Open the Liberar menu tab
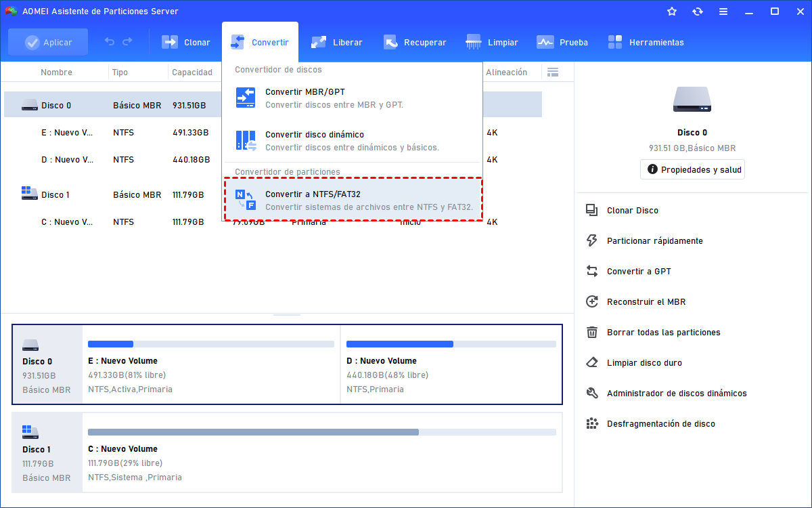 [337, 42]
